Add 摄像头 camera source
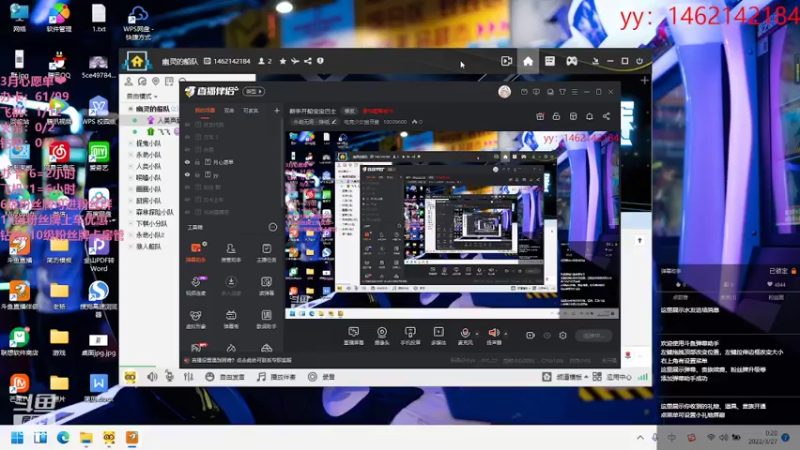800x450 pixels. (382, 336)
